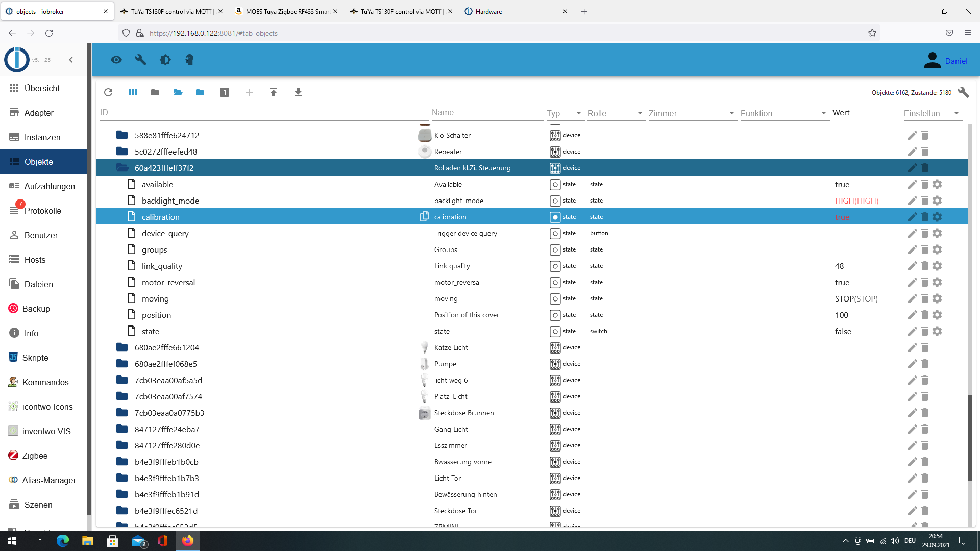The height and width of the screenshot is (551, 980).
Task: Select the device_query state row
Action: pos(532,233)
